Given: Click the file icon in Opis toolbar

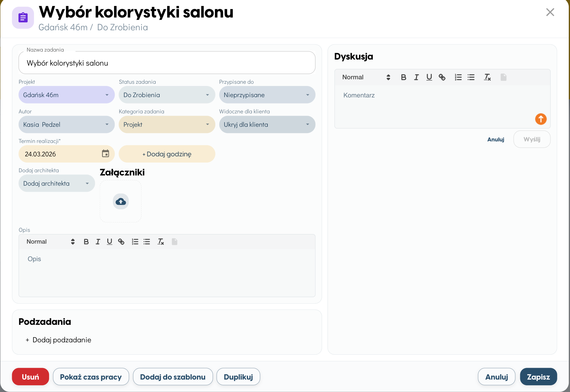Looking at the screenshot, I should 175,242.
